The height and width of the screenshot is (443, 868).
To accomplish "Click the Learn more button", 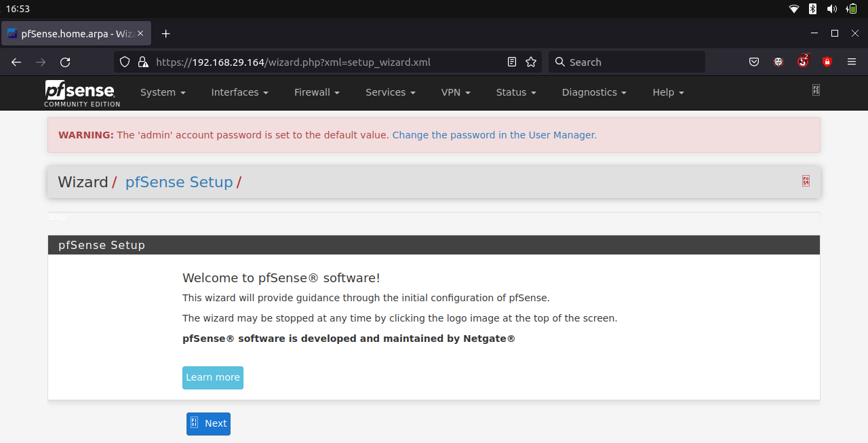I will (213, 378).
